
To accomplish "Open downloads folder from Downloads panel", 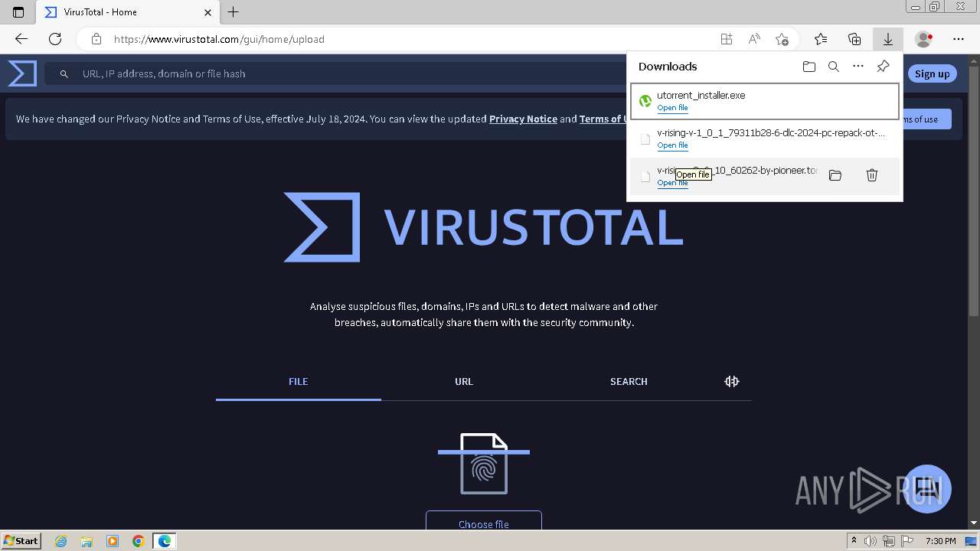I will click(x=809, y=67).
